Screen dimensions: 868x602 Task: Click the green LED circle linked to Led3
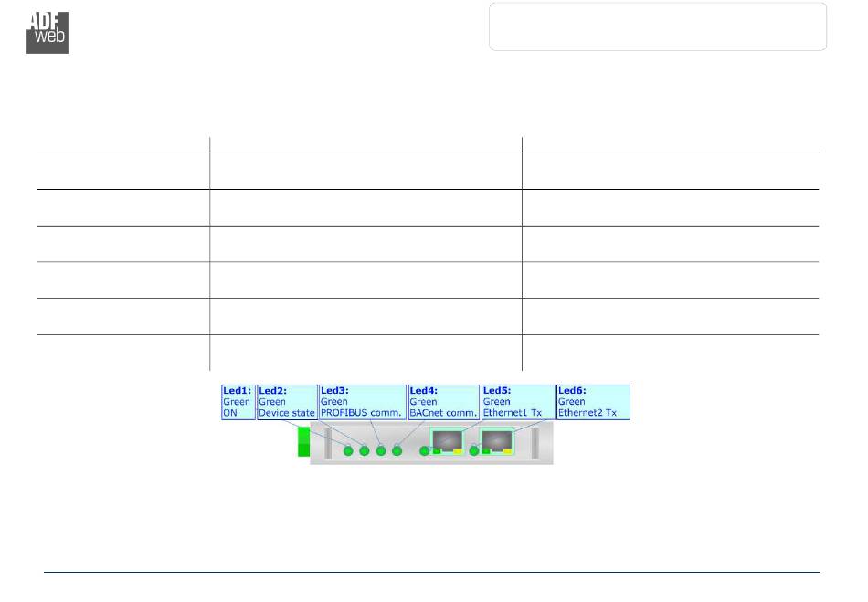381,451
